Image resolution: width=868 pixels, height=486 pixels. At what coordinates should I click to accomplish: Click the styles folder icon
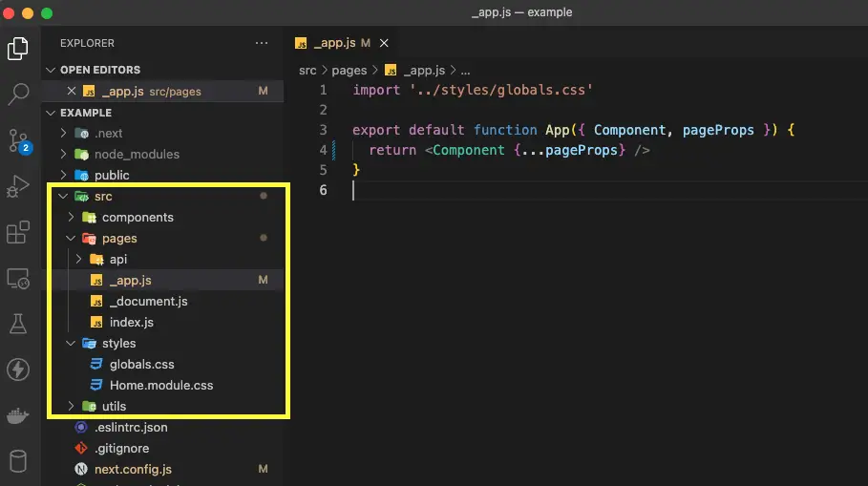[89, 344]
